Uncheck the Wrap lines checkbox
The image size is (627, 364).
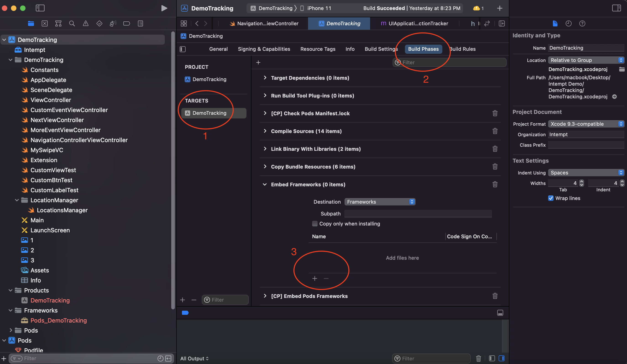551,198
